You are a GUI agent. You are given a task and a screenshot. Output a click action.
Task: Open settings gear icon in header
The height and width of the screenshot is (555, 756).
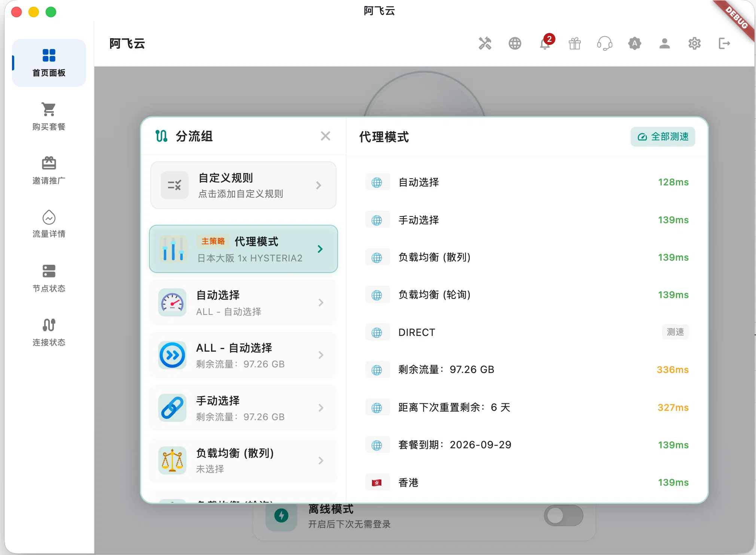(x=694, y=43)
